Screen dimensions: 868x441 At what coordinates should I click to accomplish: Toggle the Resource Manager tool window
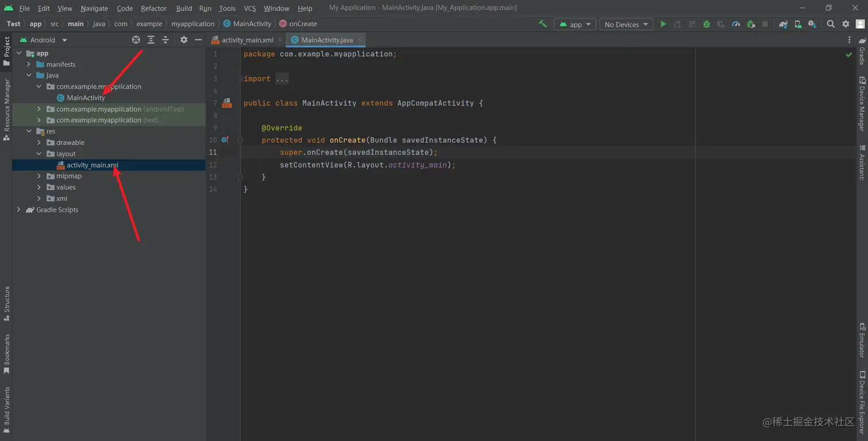pyautogui.click(x=6, y=110)
